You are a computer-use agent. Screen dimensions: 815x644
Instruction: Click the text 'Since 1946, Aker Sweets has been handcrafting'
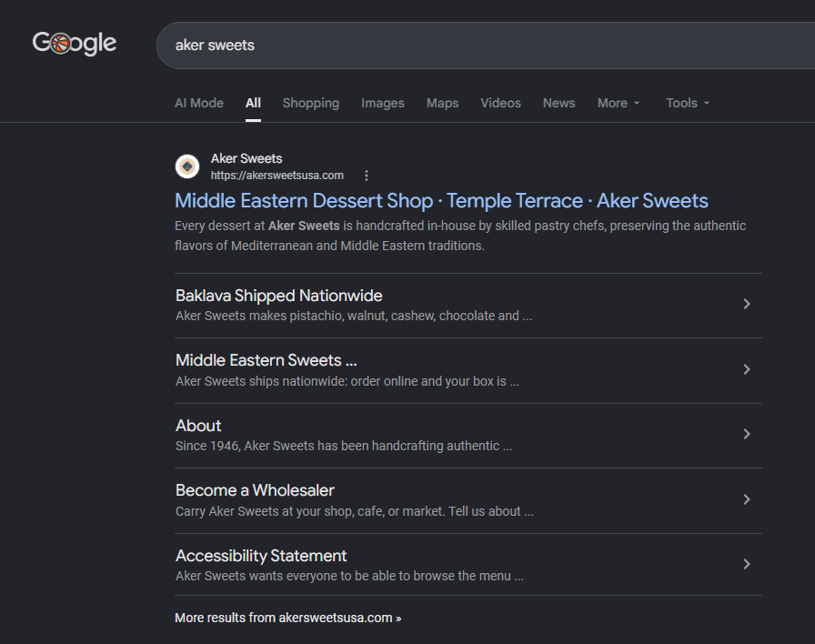(x=344, y=446)
